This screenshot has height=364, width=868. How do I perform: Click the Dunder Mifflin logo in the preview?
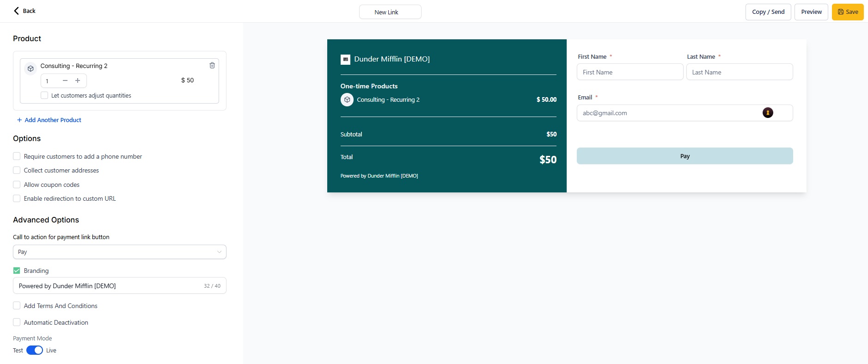[345, 59]
